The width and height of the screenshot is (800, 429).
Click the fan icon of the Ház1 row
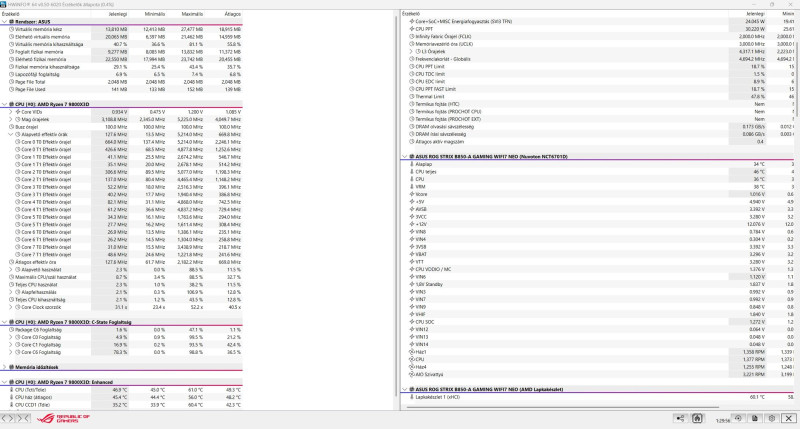click(x=412, y=352)
